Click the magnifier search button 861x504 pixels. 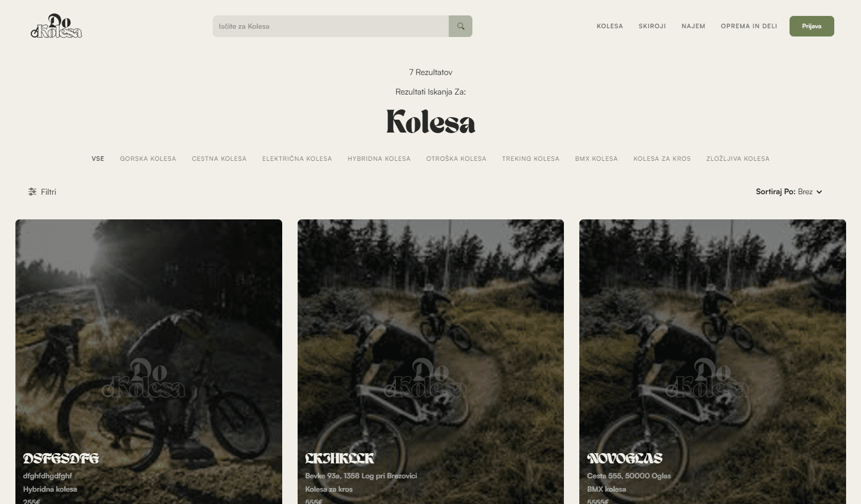461,26
